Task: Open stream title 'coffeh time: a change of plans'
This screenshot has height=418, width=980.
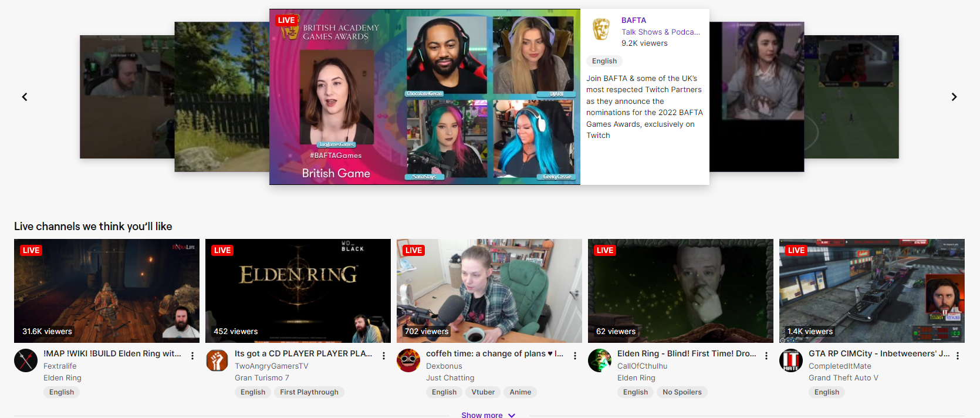Action: point(495,353)
